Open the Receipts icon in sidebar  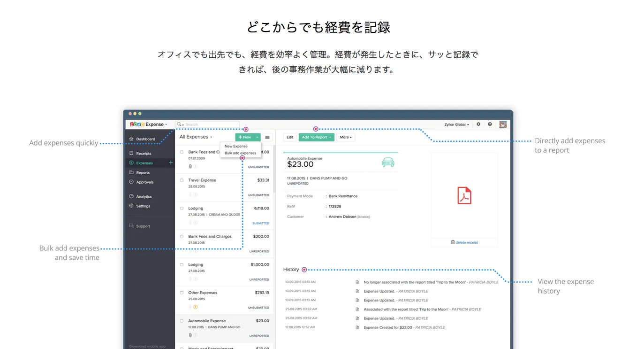pos(131,153)
